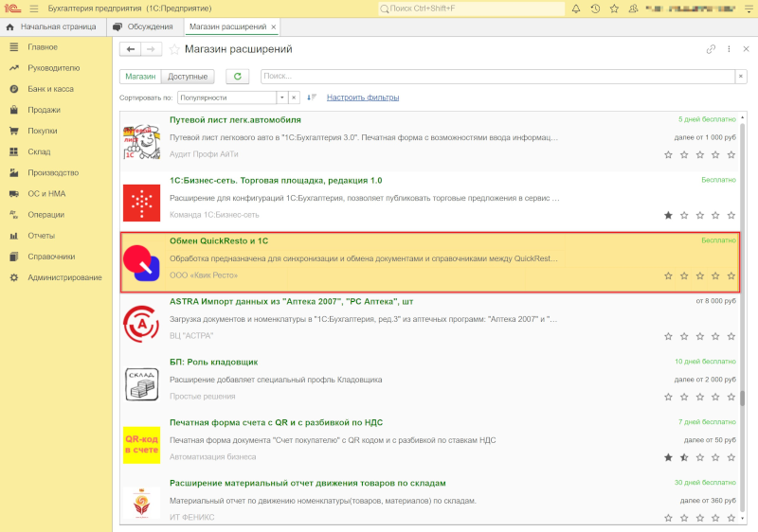758x532 pixels.
Task: Click QuickResto logo thumbnail
Action: [141, 263]
